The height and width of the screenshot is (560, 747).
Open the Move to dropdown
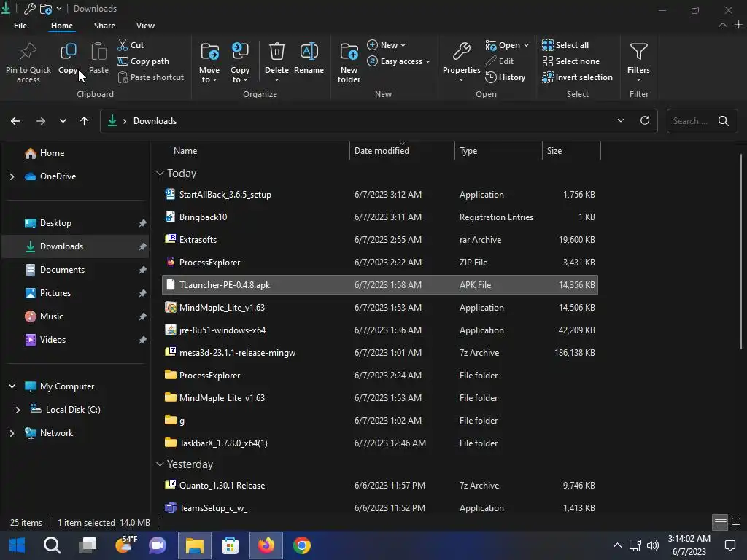pyautogui.click(x=209, y=63)
